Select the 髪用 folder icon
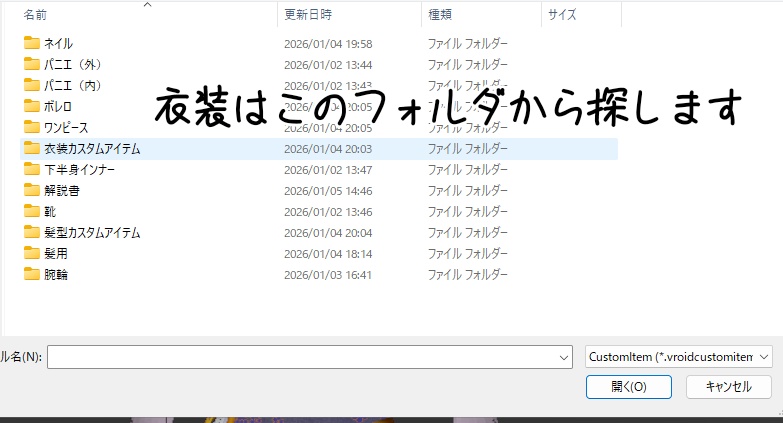 [31, 253]
